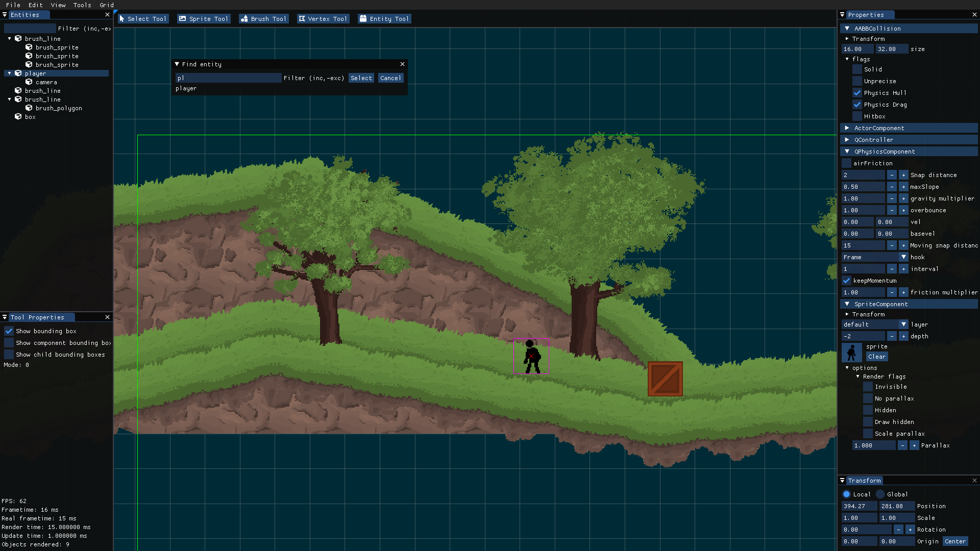Enable the Solid flag checkbox
This screenshot has width=980, height=551.
click(x=857, y=69)
